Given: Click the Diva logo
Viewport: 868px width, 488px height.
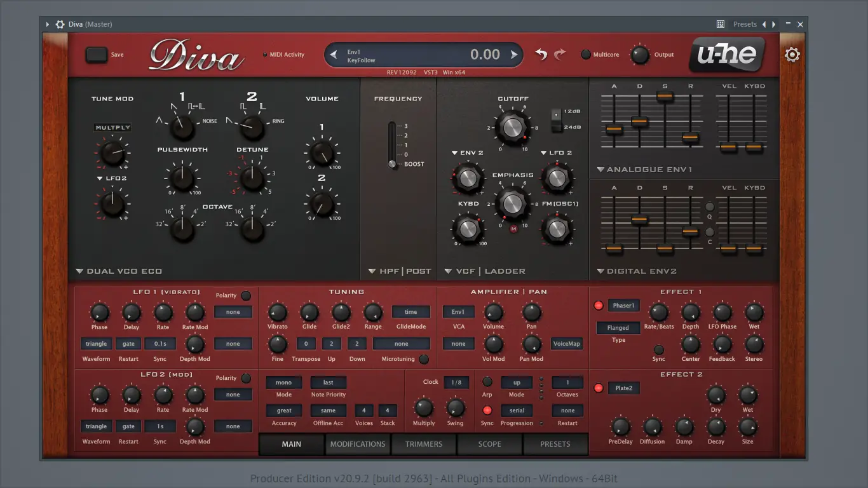Looking at the screenshot, I should coord(196,56).
